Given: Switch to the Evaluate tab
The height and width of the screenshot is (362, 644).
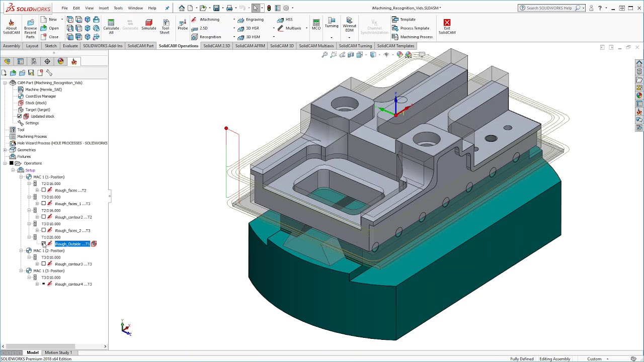Looking at the screenshot, I should coord(70,46).
